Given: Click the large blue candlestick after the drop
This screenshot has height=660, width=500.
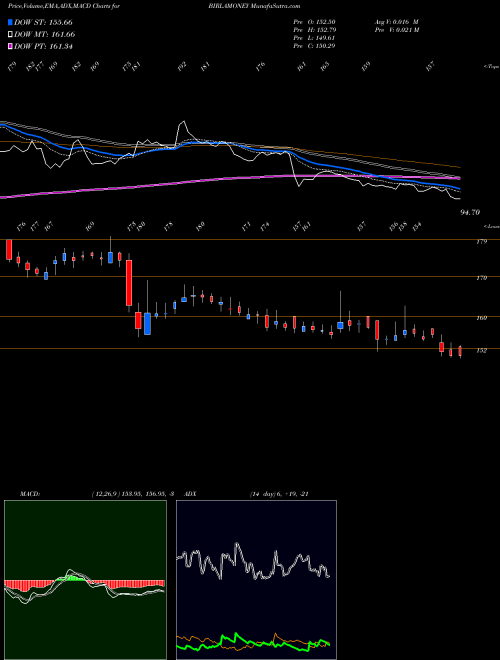Looking at the screenshot, I should [x=147, y=324].
